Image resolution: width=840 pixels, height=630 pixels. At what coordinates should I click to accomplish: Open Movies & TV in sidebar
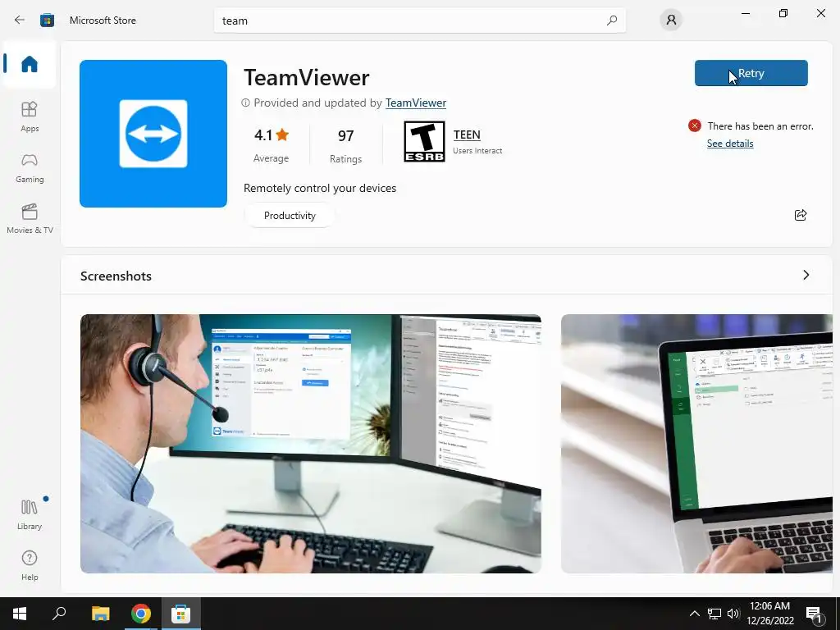click(x=30, y=218)
